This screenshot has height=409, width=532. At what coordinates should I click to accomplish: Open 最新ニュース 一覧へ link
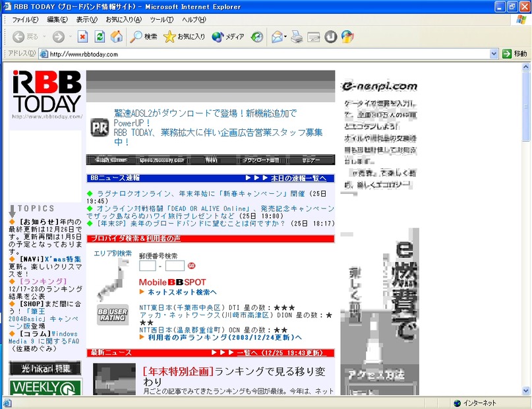point(281,353)
